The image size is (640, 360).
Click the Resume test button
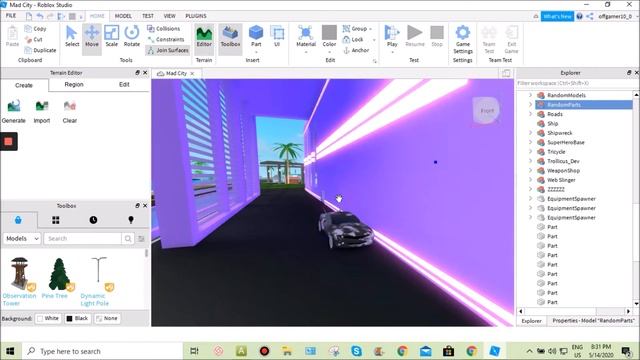coord(415,36)
